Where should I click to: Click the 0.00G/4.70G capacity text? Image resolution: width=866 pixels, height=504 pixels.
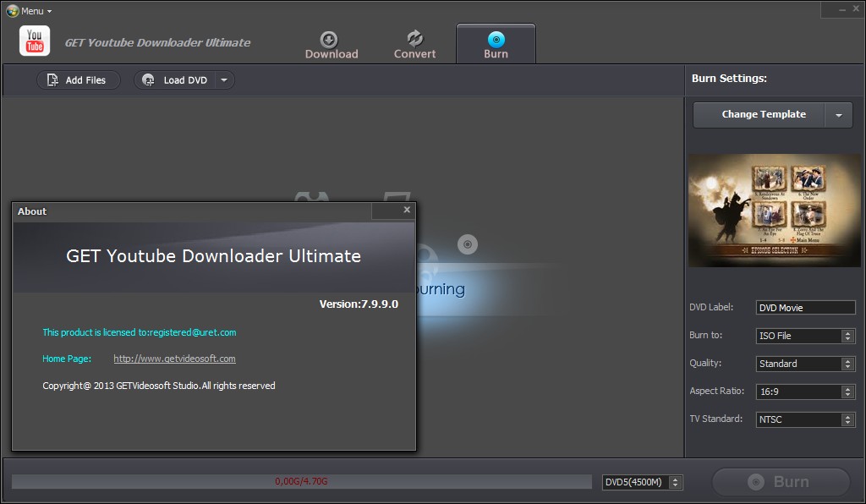pyautogui.click(x=302, y=481)
